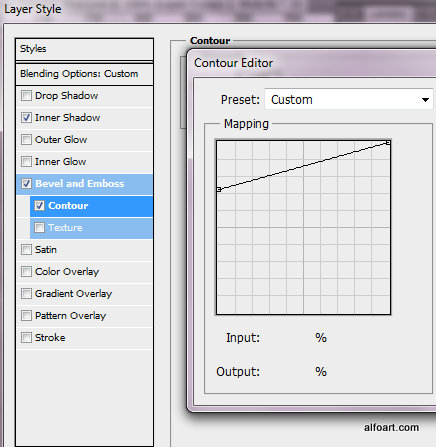436x447 pixels.
Task: Open the Preset Custom dropdown
Action: [x=349, y=99]
